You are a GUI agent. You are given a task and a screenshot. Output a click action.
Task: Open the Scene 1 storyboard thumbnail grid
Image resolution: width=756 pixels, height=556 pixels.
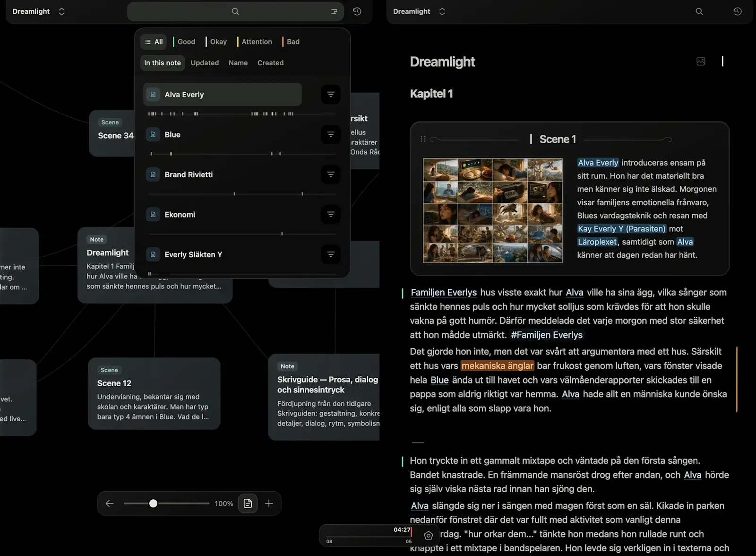(493, 210)
